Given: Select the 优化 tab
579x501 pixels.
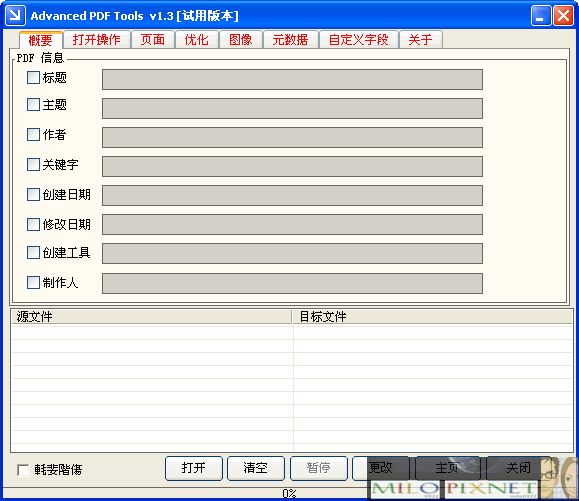Looking at the screenshot, I should coord(197,40).
